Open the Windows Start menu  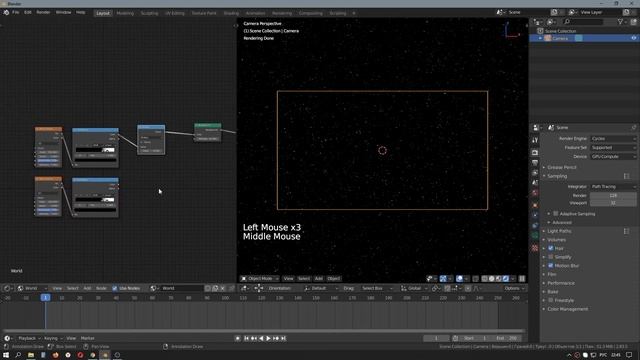point(6,355)
